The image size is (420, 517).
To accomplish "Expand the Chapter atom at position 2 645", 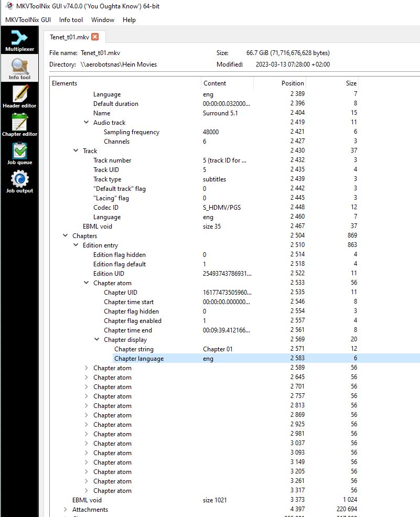I will (x=86, y=377).
